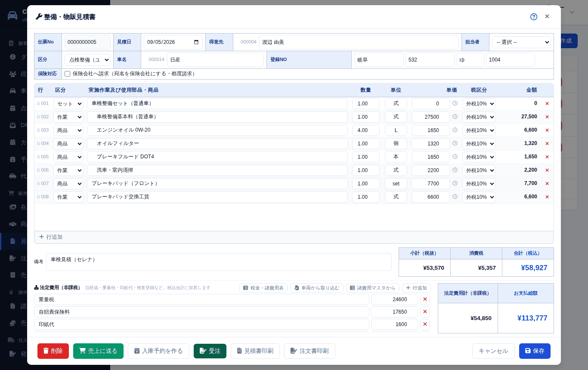The height and width of the screenshot is (370, 588).
Task: Open tax category dropdown for row 003
Action: [x=479, y=130]
